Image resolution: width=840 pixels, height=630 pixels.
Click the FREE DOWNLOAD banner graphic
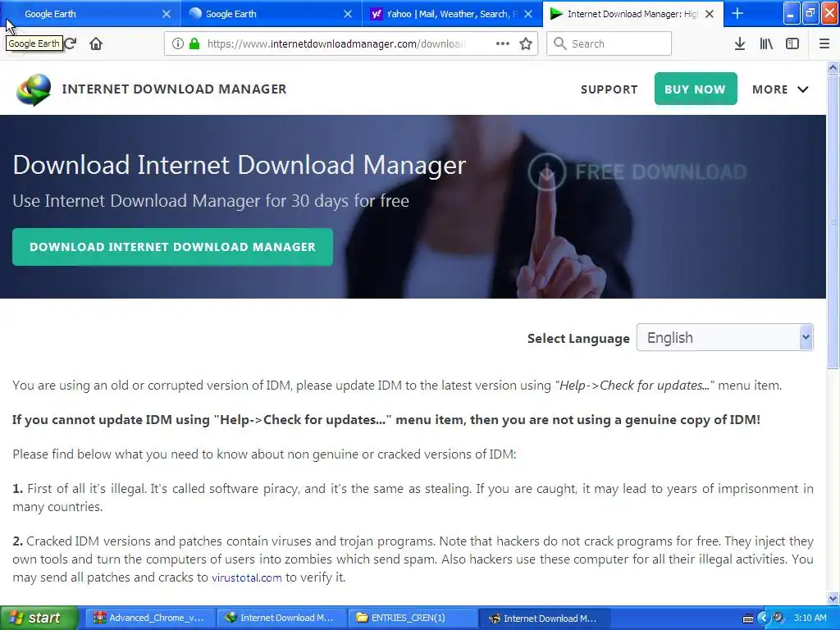point(637,172)
